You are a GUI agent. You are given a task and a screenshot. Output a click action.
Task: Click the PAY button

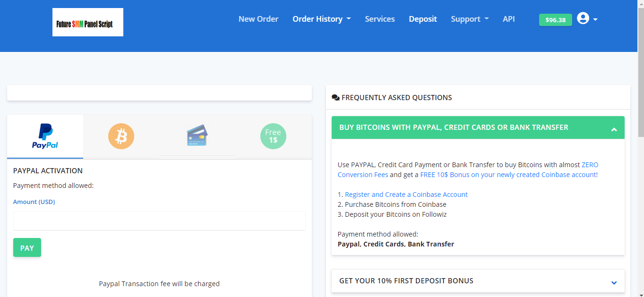pos(27,247)
